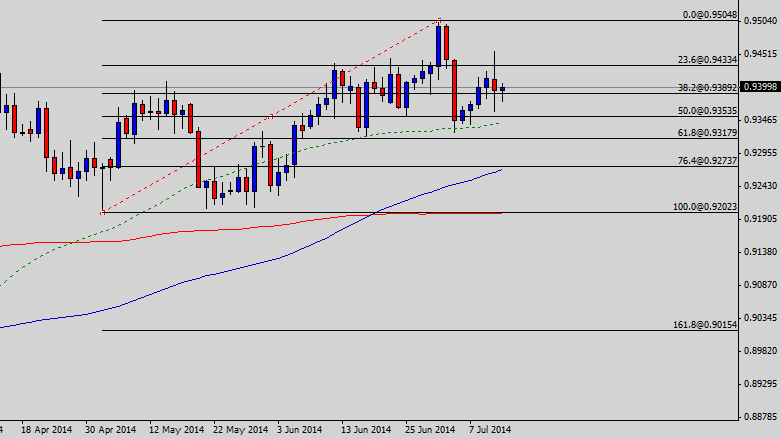Click the 7 Jul 2014 date label
781x438 pixels.
pos(490,429)
